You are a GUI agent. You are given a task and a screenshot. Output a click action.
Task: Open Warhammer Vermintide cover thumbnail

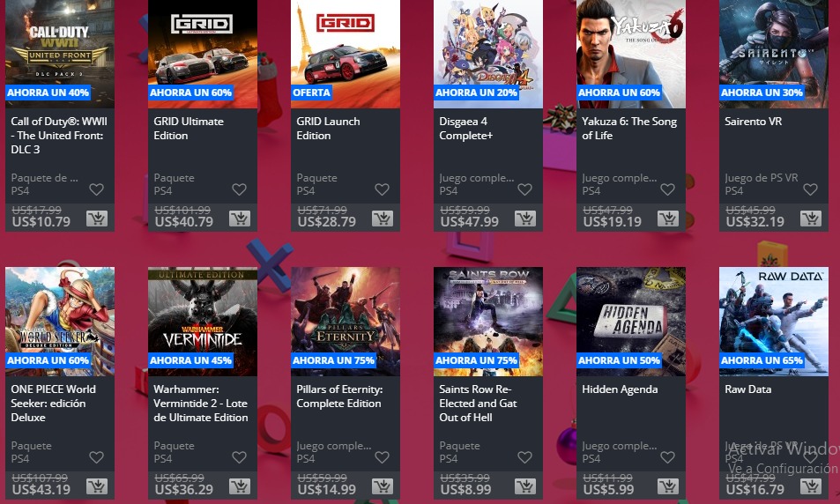point(203,322)
